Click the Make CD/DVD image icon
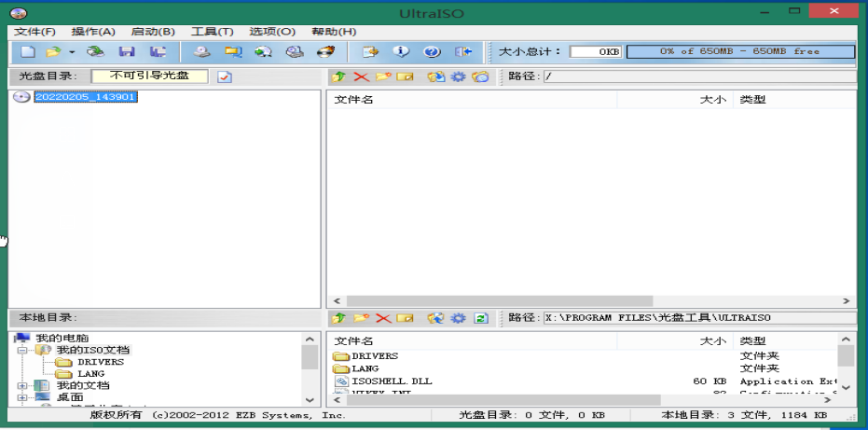Viewport: 868px width, 430px height. click(202, 52)
